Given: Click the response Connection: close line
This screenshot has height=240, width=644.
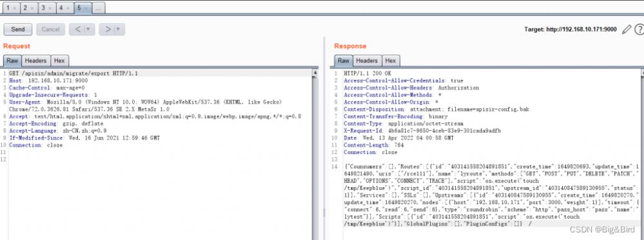Looking at the screenshot, I should [x=370, y=152].
